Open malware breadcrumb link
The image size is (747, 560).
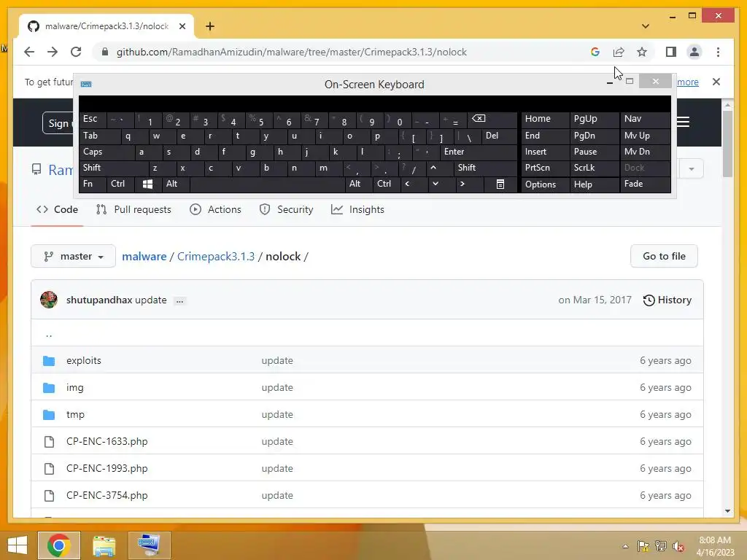(144, 256)
